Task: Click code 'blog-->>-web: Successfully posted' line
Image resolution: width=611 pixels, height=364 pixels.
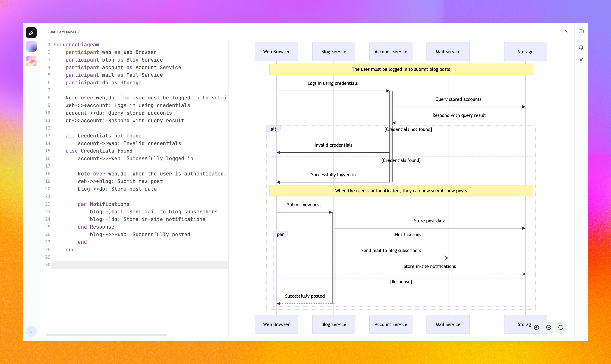Action: [140, 235]
